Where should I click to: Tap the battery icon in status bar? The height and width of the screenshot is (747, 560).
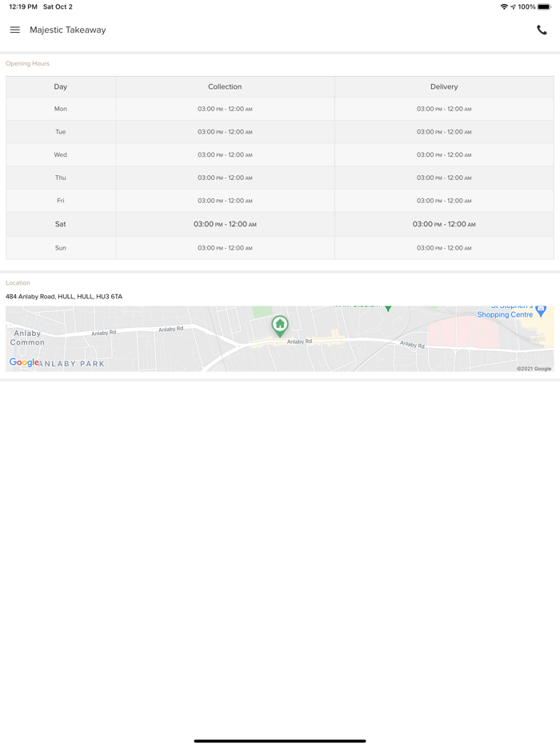pos(544,6)
